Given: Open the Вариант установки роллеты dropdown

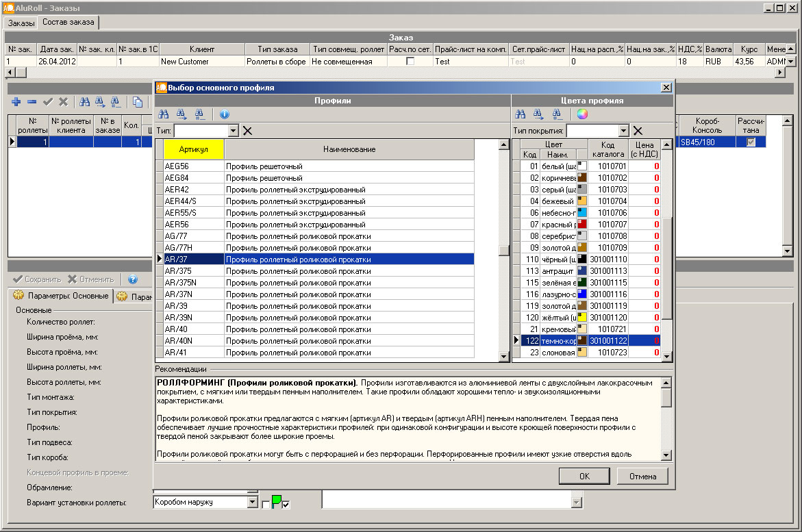Looking at the screenshot, I should (x=252, y=503).
